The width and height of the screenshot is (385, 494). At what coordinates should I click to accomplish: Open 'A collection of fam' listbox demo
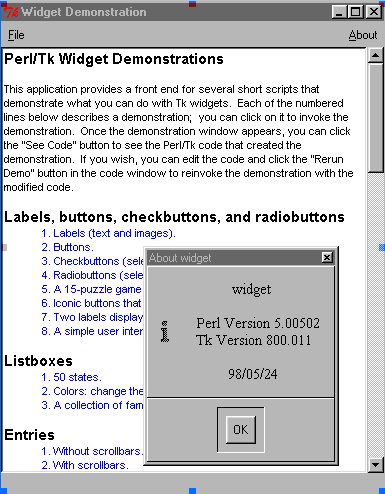tap(92, 405)
